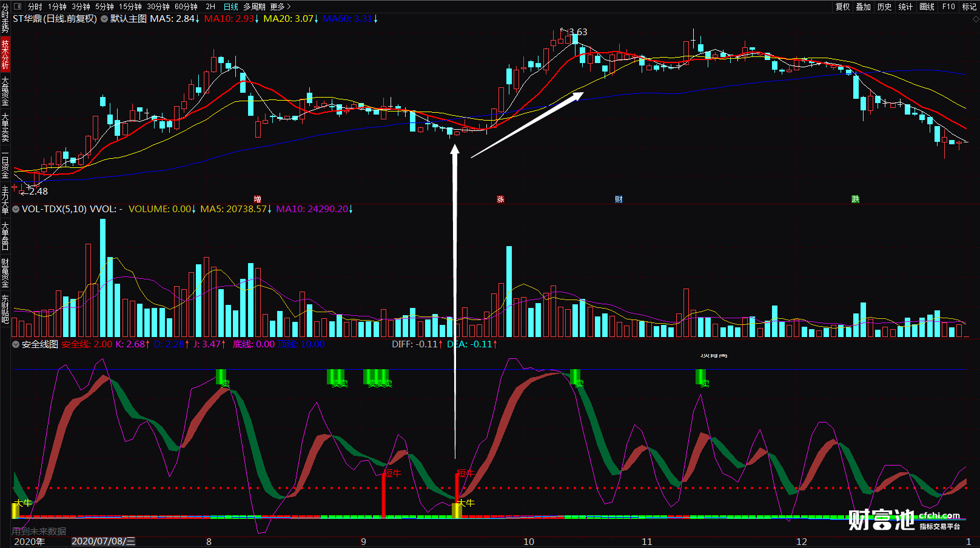This screenshot has height=548, width=980.
Task: Click the MA60: 3.31 value
Action: 350,19
